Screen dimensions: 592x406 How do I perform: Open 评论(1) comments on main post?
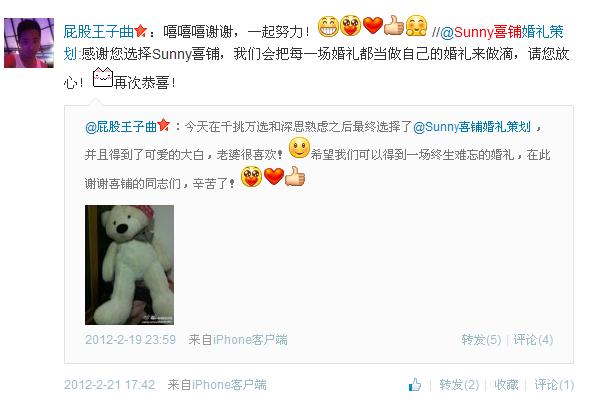554,385
